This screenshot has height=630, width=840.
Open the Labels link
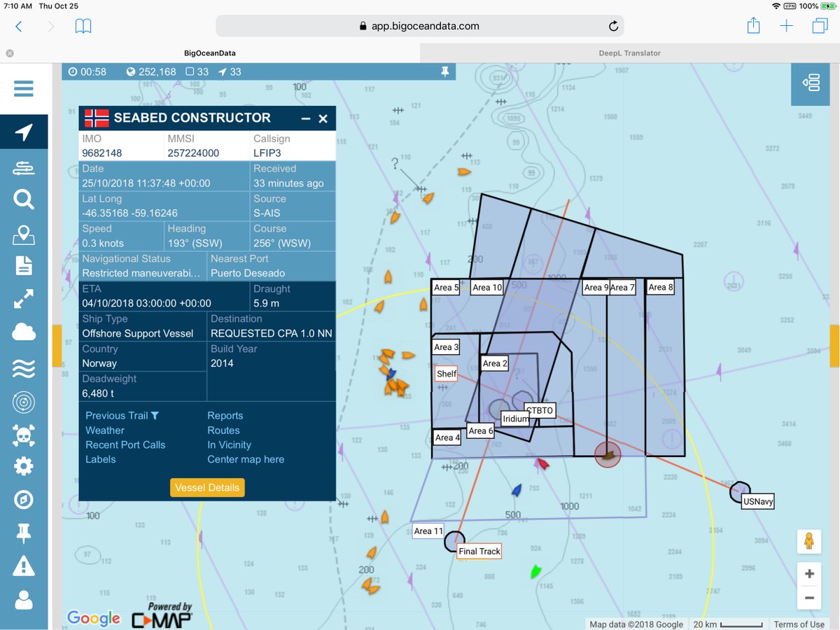pyautogui.click(x=101, y=460)
